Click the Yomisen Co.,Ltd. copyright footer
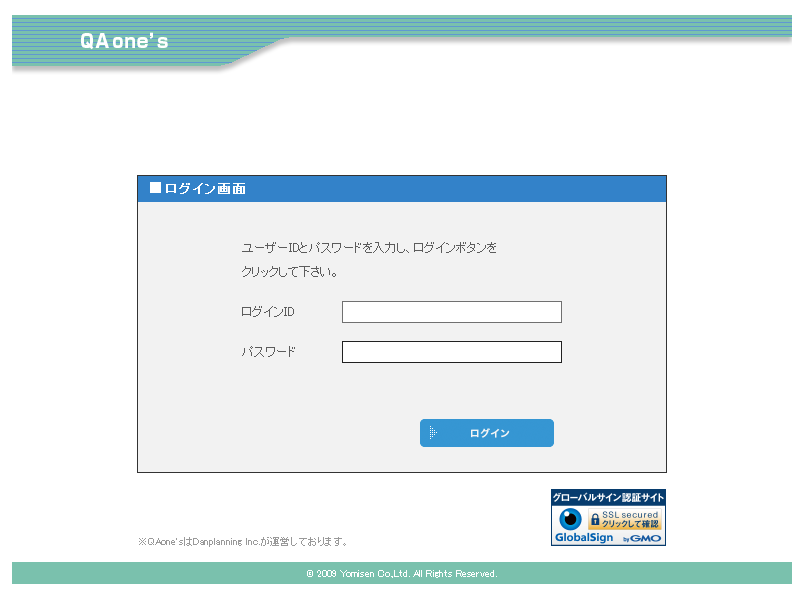803x593 pixels. [x=401, y=574]
